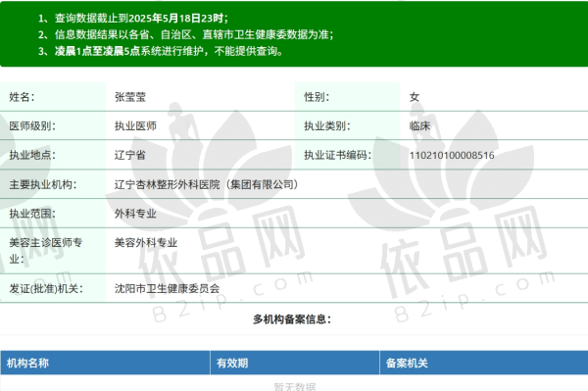This screenshot has width=588, height=391.
Task: Click the 执业证书编码 label
Action: tap(337, 155)
